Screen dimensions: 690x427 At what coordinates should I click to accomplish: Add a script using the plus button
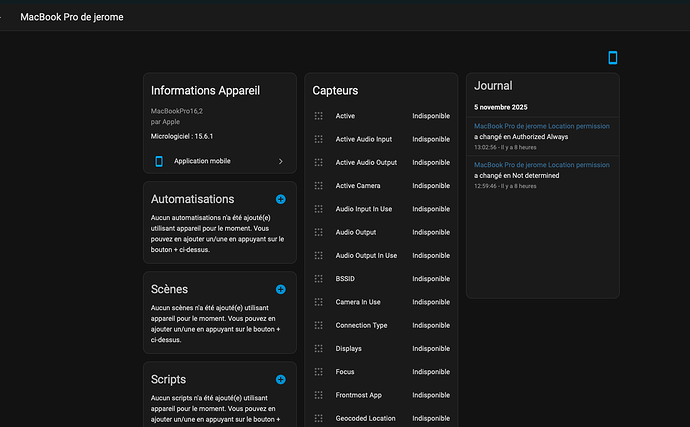280,380
